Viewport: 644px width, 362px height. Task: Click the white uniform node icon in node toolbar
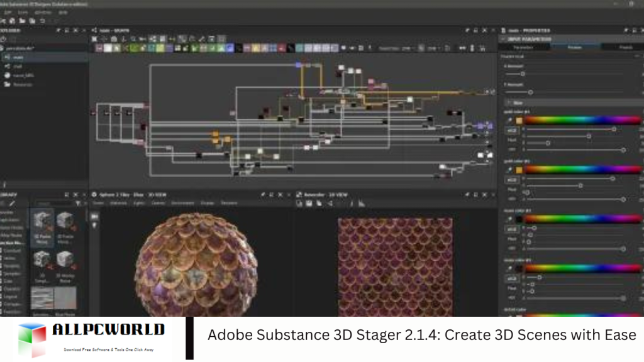(x=108, y=48)
